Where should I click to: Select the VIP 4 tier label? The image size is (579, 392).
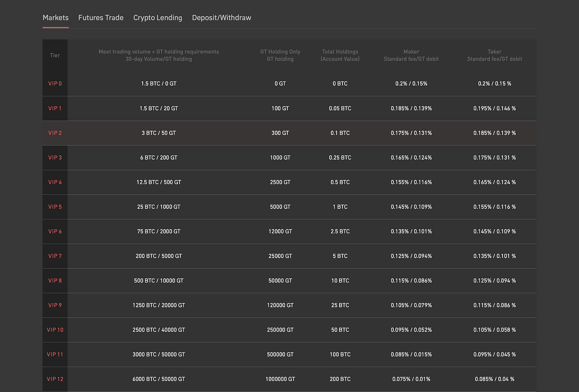55,182
